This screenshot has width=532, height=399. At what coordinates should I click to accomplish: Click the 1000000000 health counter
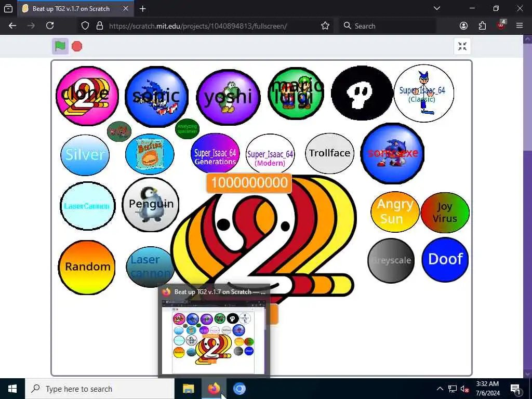tap(249, 183)
